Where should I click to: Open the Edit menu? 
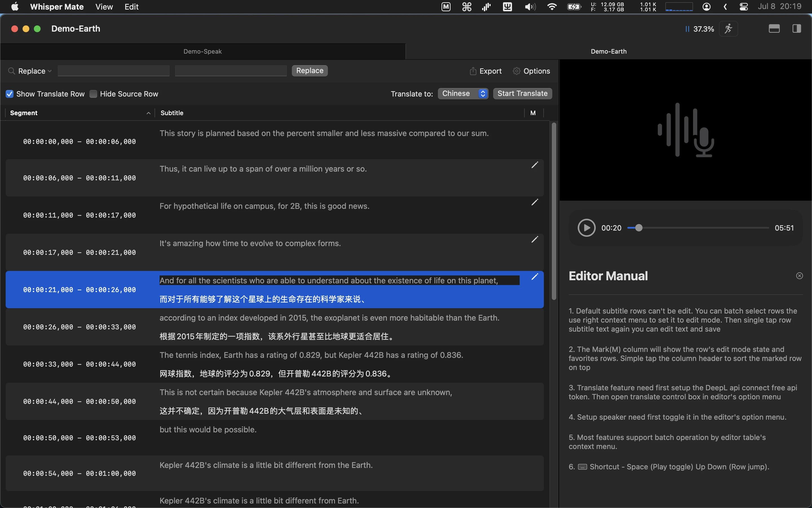132,7
